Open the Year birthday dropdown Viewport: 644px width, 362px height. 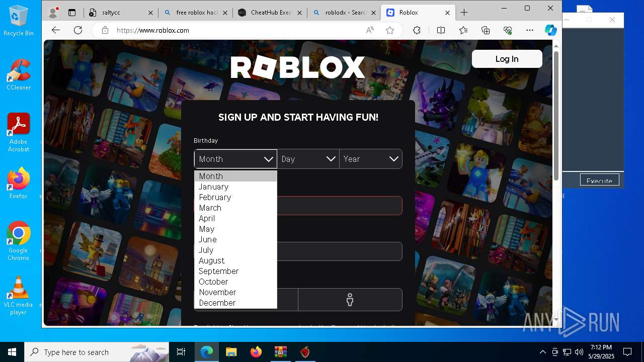(371, 159)
